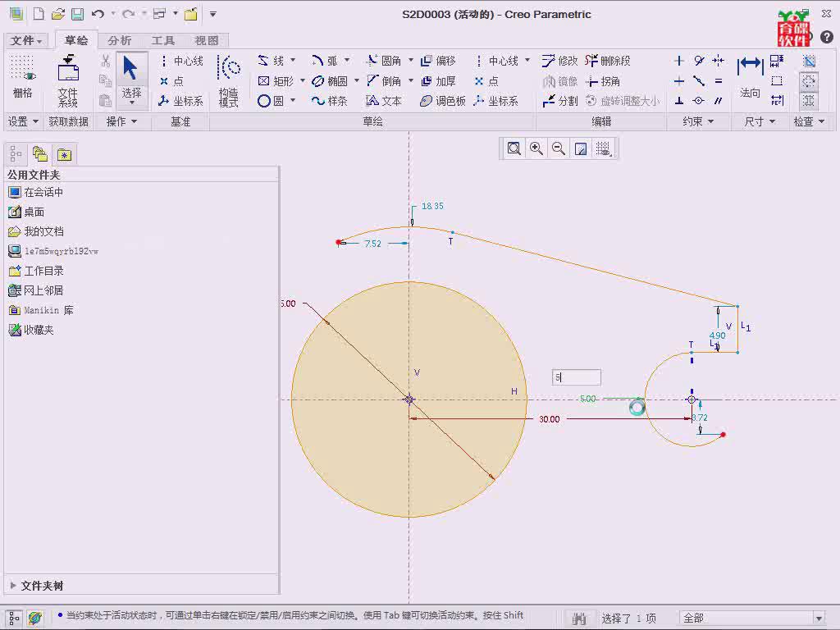The width and height of the screenshot is (840, 630).
Task: Open the 弧 arc type dropdown arrow
Action: pyautogui.click(x=347, y=60)
